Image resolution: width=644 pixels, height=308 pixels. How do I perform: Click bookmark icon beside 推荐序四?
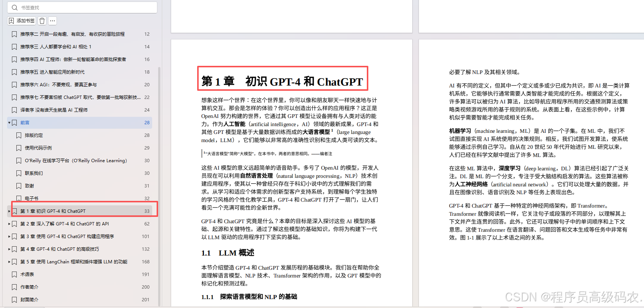(x=14, y=60)
